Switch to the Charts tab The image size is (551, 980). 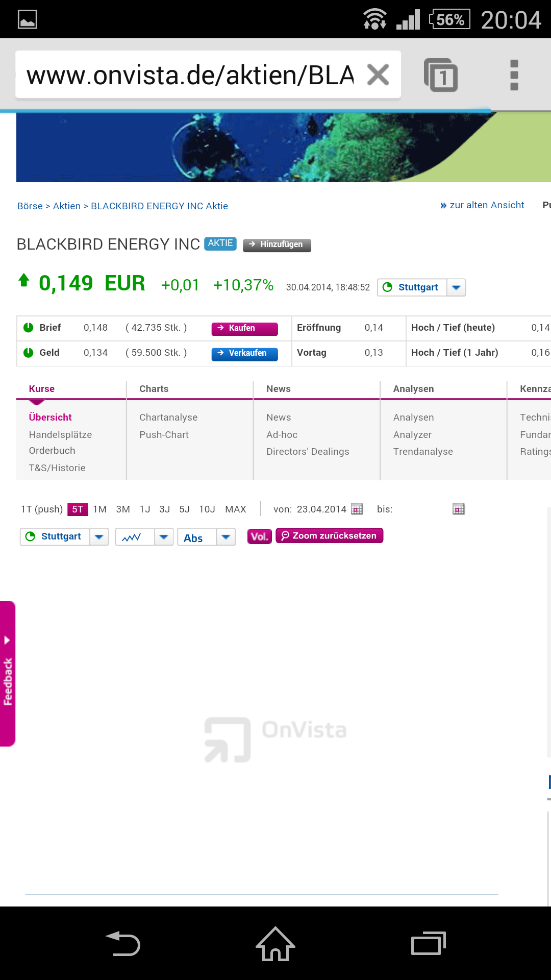[x=154, y=389]
